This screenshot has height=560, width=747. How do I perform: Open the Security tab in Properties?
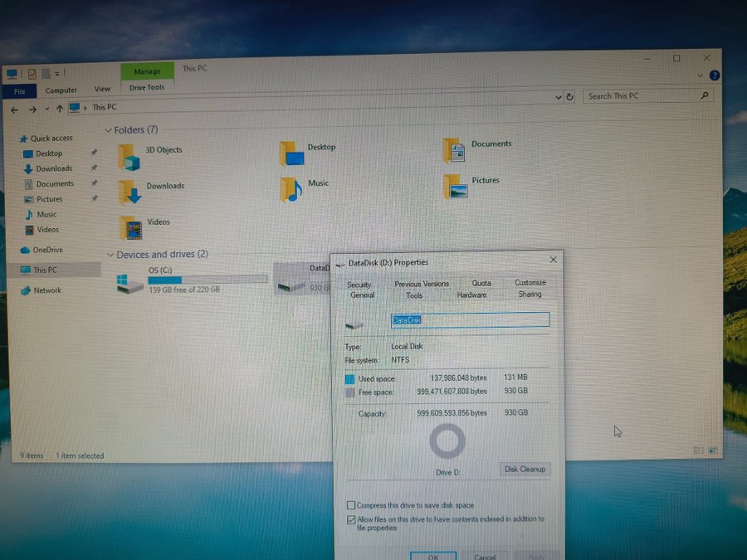tap(359, 285)
